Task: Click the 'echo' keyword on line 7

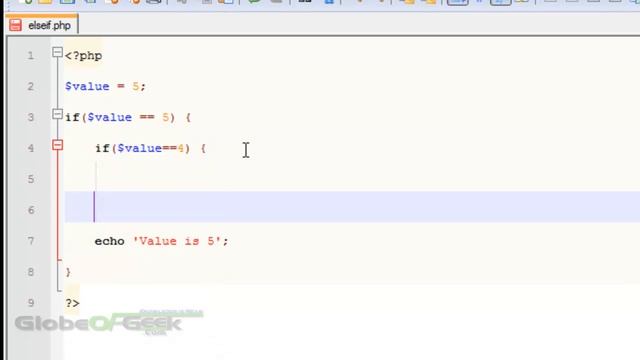Action: click(109, 241)
